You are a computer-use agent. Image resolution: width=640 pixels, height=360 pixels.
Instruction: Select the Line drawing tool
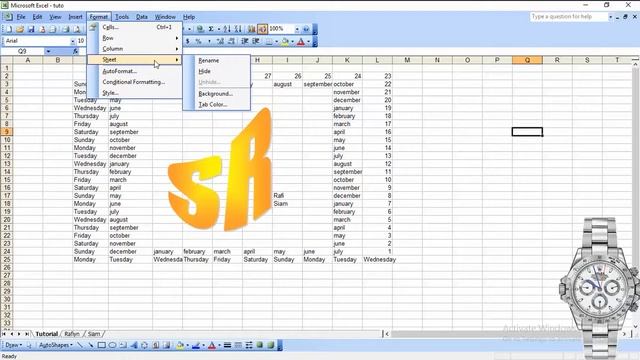point(80,345)
